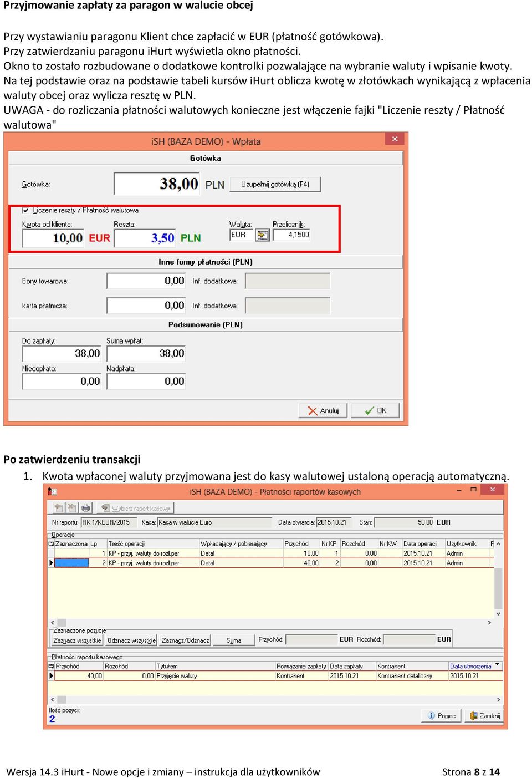Click the Użytkownik column header
The width and height of the screenshot is (532, 778).
pos(467,544)
